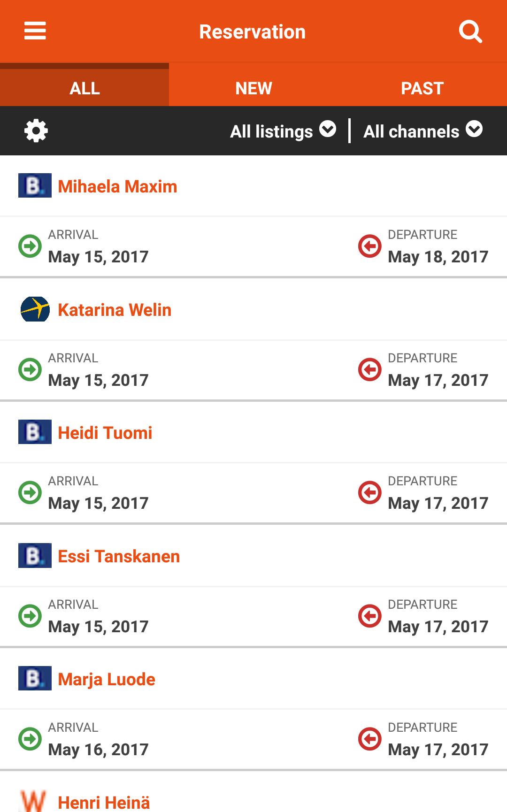Open reservation settings gear icon
The height and width of the screenshot is (812, 507).
pyautogui.click(x=36, y=130)
